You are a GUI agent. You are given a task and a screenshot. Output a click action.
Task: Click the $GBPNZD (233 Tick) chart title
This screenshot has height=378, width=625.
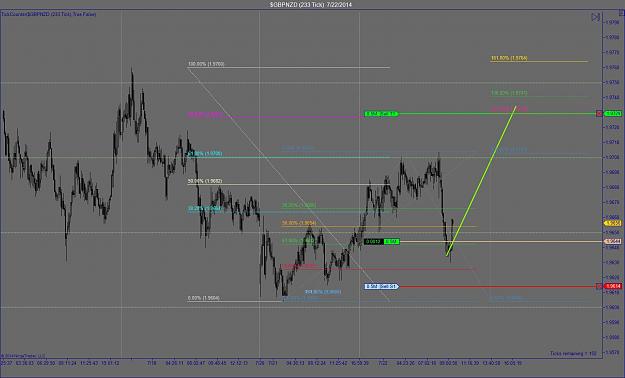tap(311, 4)
